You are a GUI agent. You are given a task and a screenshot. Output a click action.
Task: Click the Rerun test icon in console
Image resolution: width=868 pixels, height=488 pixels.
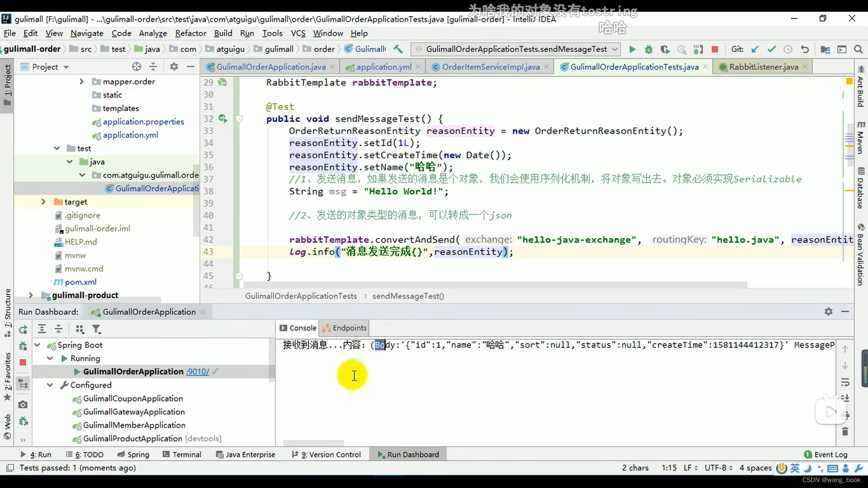[x=23, y=329]
